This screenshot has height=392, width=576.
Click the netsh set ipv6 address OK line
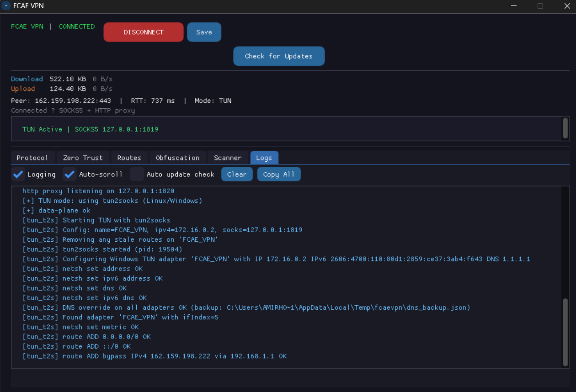click(x=92, y=278)
